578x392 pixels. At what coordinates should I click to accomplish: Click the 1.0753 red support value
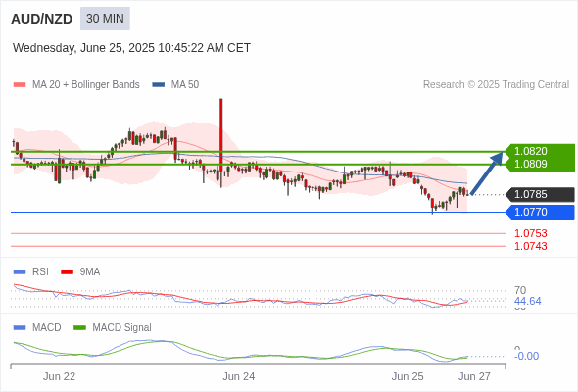[x=530, y=233]
